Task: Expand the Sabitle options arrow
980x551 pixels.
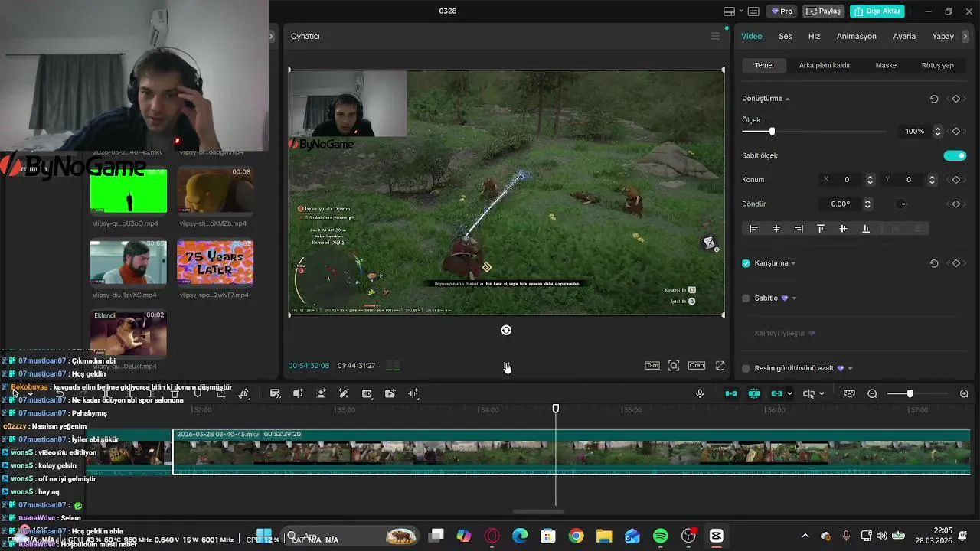Action: [794, 298]
